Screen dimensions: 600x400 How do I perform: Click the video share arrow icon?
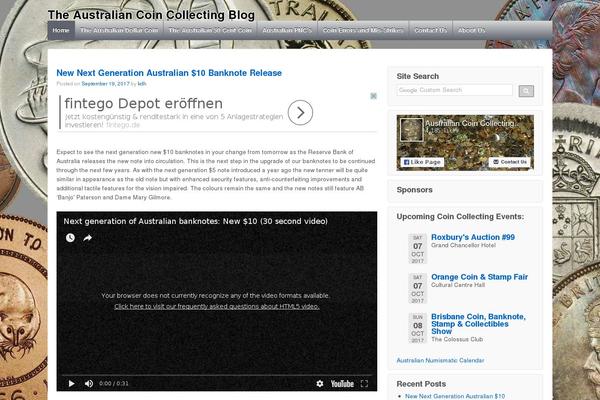pos(88,238)
